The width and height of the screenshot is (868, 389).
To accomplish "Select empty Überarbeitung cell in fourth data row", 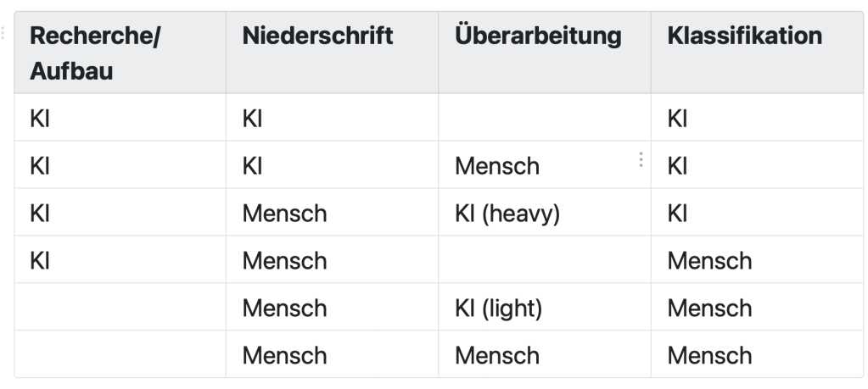I will point(544,260).
